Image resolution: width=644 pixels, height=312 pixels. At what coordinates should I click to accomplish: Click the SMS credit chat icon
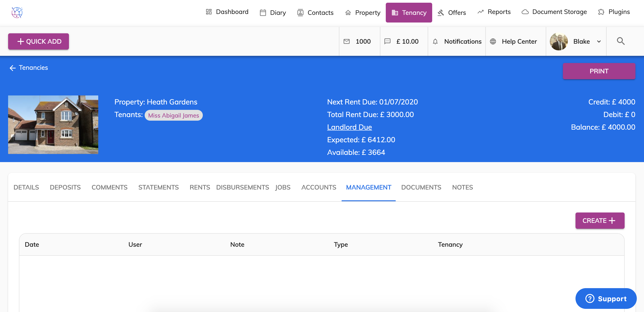tap(387, 41)
